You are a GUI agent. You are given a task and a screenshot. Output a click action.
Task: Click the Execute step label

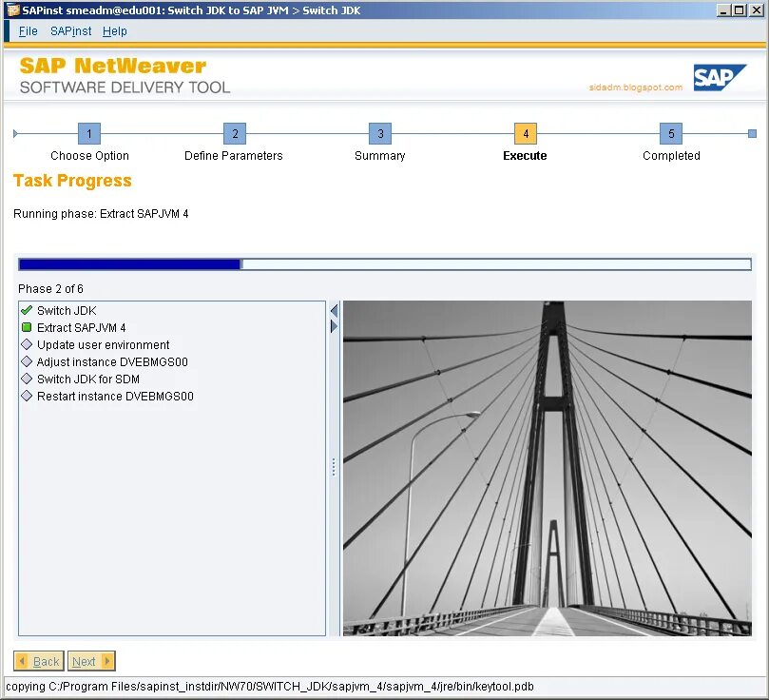pyautogui.click(x=525, y=155)
